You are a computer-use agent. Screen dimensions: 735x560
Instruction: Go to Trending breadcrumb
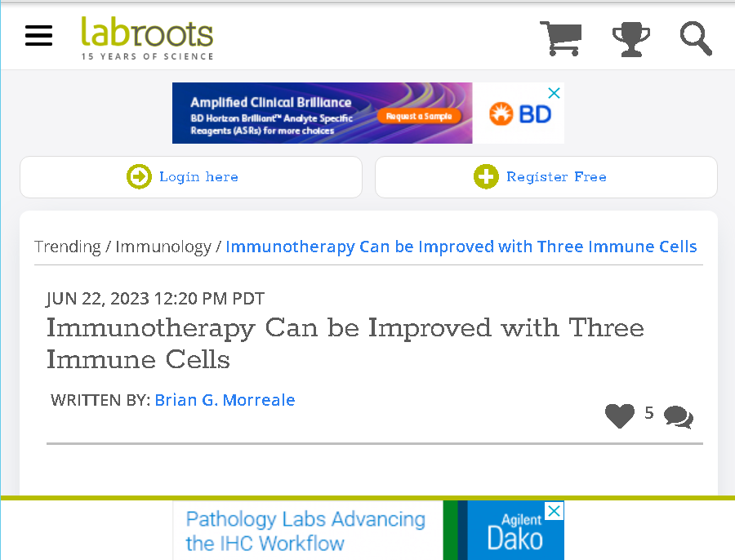[68, 247]
